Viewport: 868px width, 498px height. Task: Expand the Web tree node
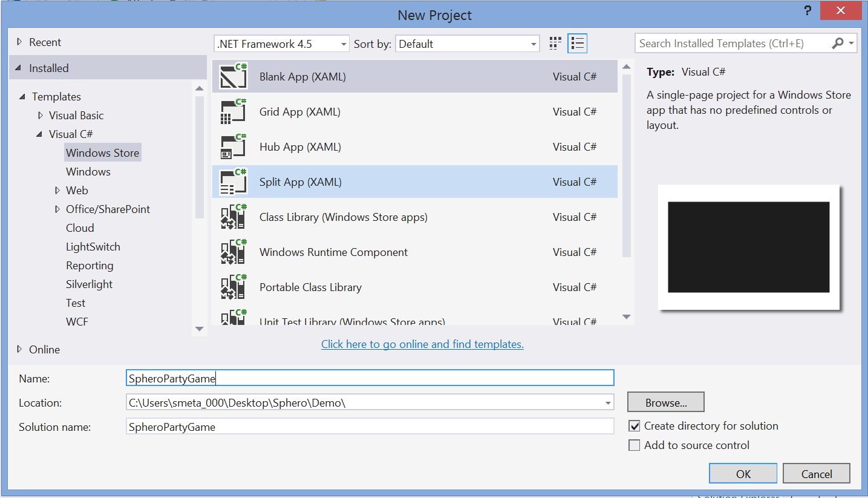tap(57, 191)
